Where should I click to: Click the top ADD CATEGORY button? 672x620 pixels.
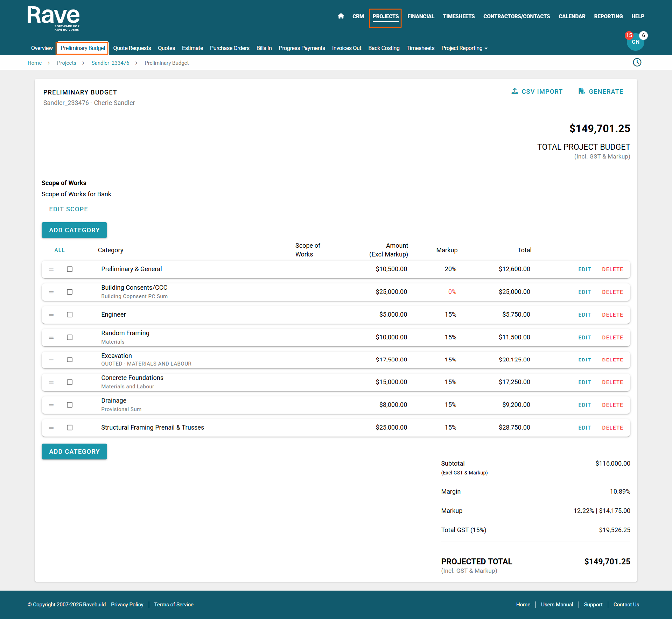74,230
